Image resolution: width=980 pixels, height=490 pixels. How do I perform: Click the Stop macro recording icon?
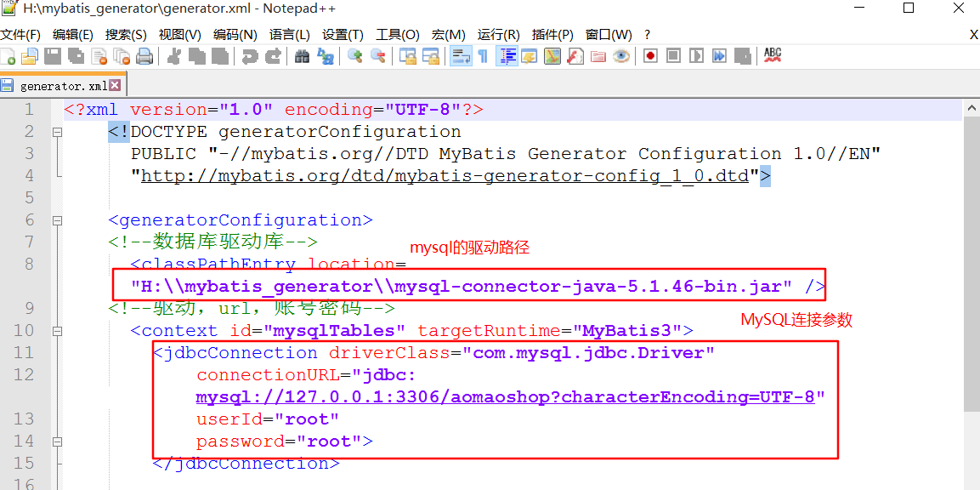tap(673, 56)
